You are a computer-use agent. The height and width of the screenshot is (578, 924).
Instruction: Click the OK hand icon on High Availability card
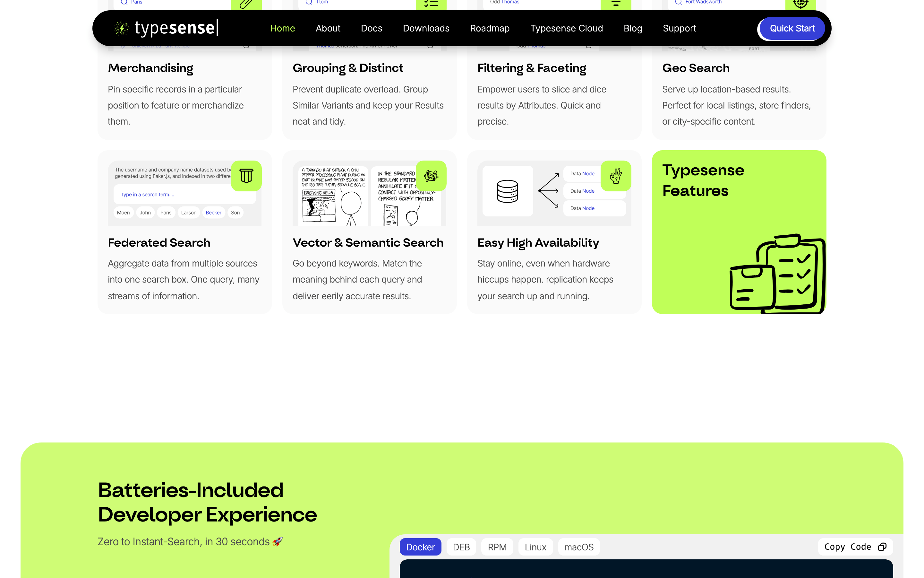pos(616,176)
